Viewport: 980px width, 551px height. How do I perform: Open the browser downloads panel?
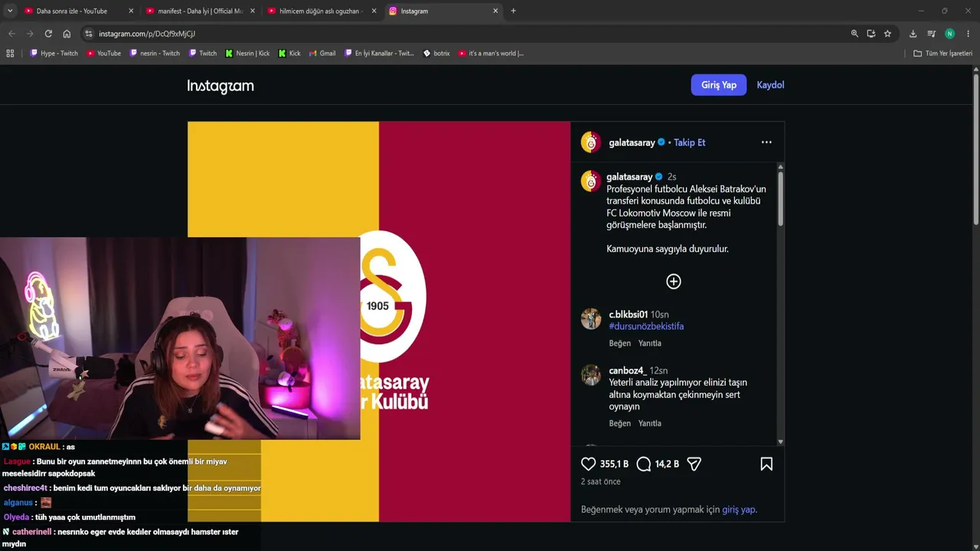pyautogui.click(x=913, y=34)
